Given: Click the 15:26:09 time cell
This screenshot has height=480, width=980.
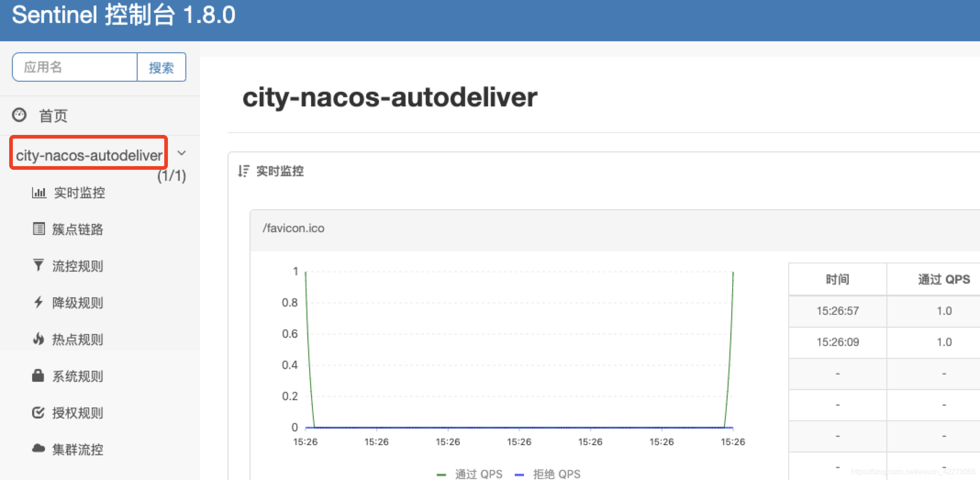Looking at the screenshot, I should click(838, 342).
